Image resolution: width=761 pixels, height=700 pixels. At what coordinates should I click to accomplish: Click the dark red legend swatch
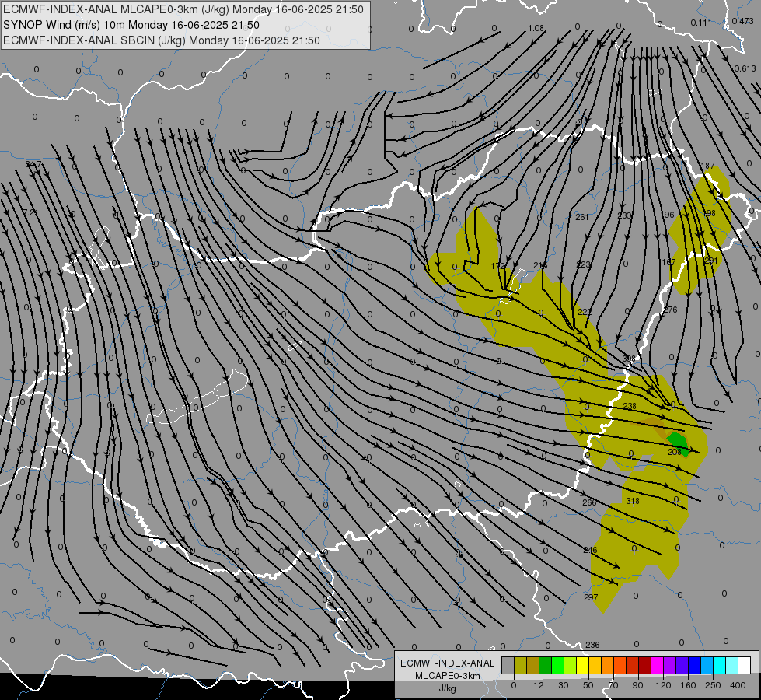coord(644,666)
